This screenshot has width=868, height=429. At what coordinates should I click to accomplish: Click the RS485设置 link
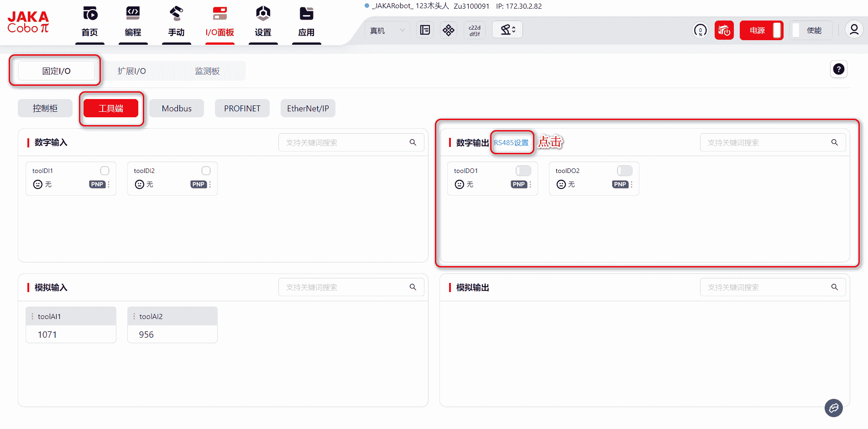pyautogui.click(x=511, y=143)
